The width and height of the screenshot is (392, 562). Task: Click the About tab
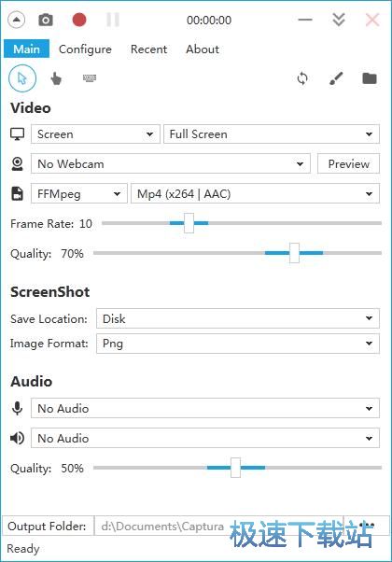click(x=203, y=49)
